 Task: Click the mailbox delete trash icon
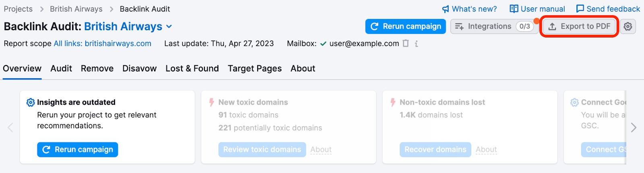[x=406, y=44]
